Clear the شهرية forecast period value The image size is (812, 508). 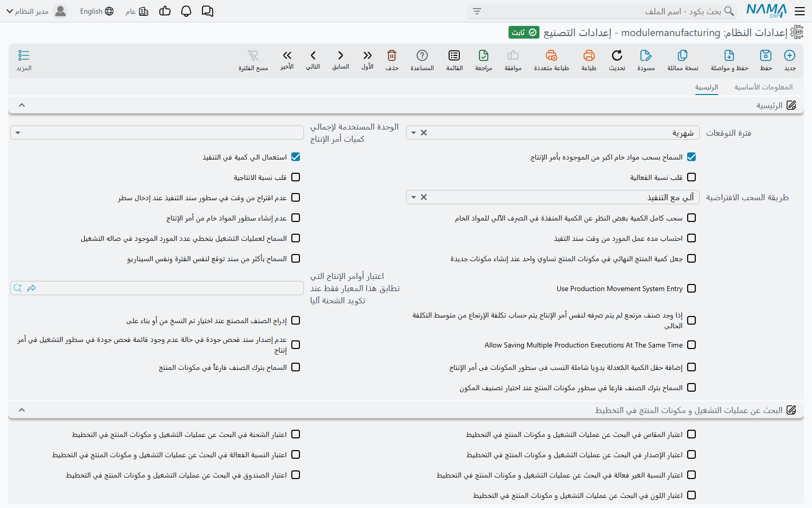[424, 133]
